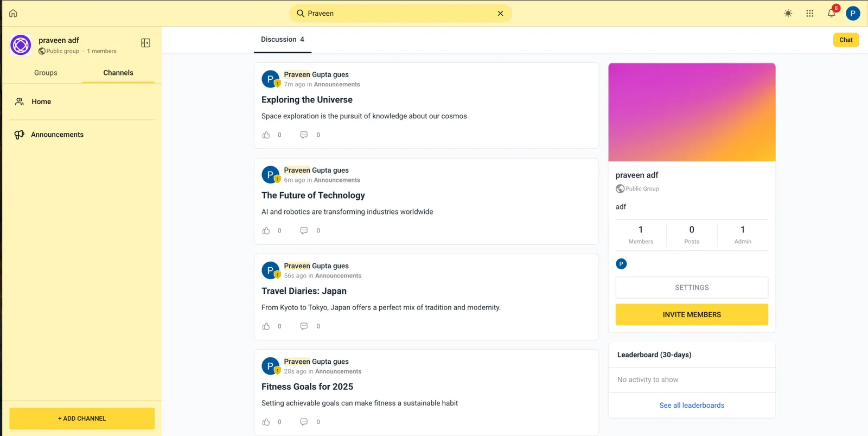Open the user profile avatar menu
This screenshot has width=868, height=436.
853,13
